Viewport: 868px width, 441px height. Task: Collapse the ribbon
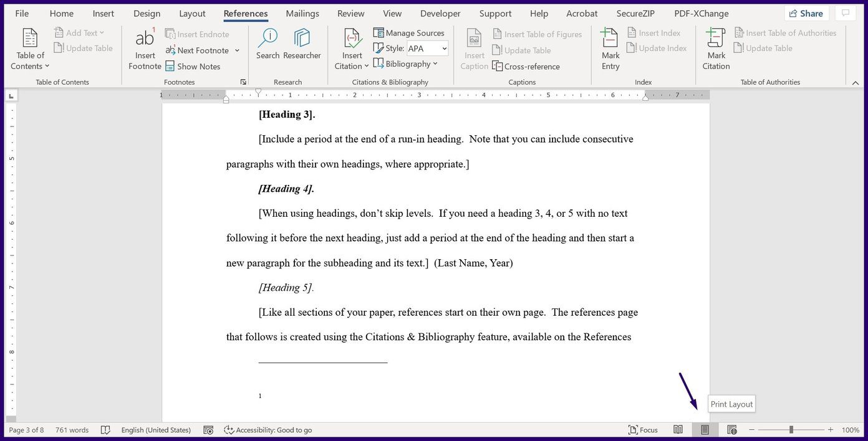coord(854,82)
